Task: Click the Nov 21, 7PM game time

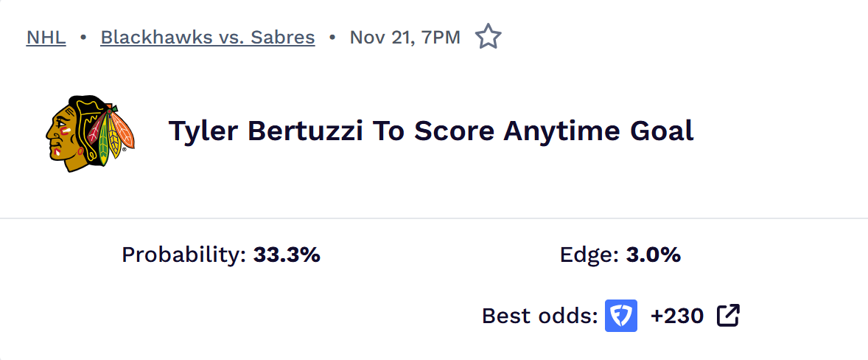Action: pyautogui.click(x=405, y=37)
